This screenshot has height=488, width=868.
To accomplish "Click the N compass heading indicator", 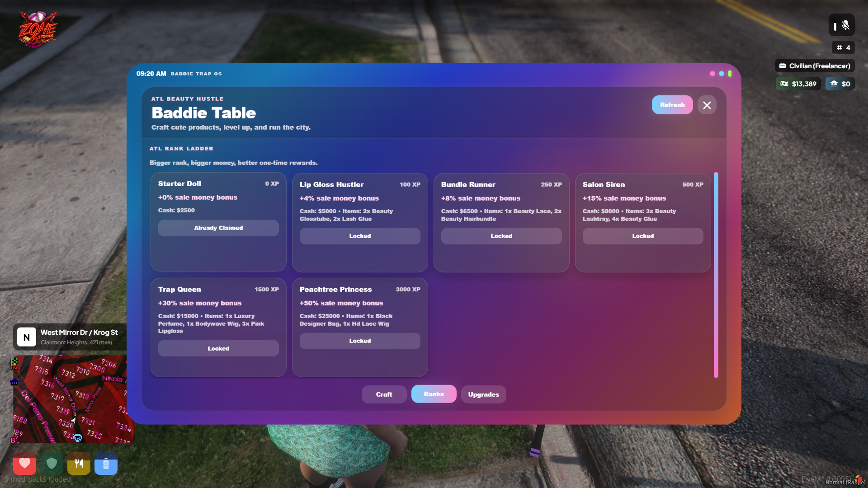I will (27, 337).
